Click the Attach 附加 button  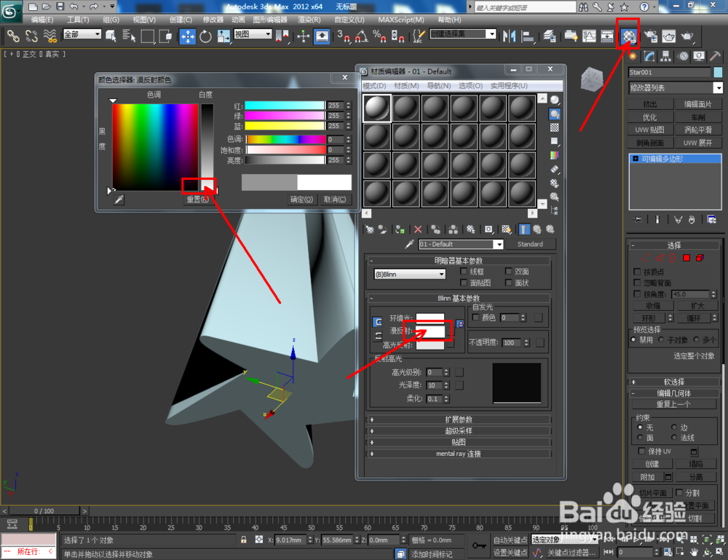(x=647, y=477)
